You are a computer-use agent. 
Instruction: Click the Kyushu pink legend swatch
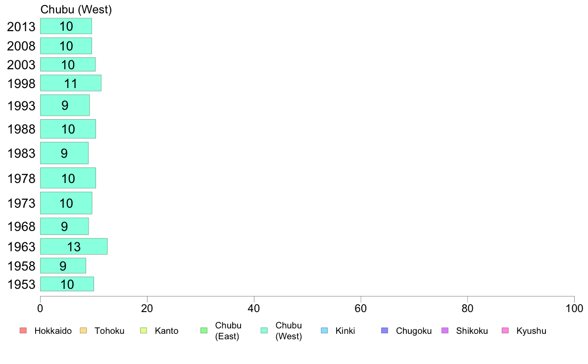[x=505, y=331]
